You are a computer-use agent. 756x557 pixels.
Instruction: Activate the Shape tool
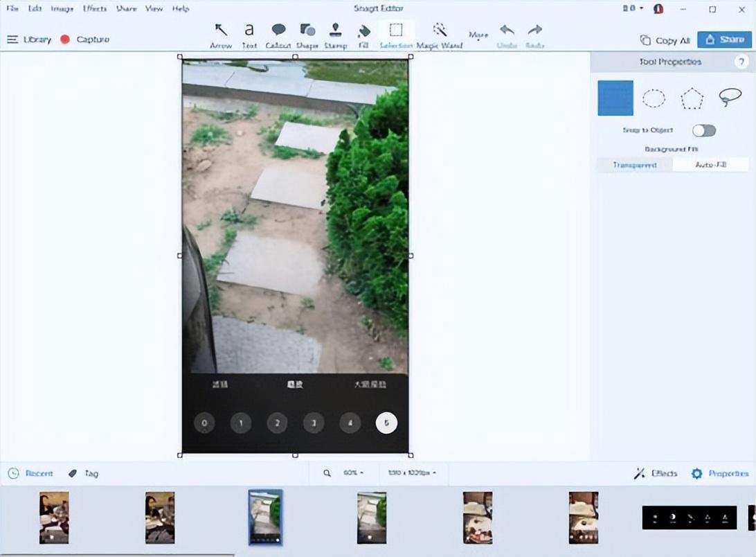coord(307,36)
